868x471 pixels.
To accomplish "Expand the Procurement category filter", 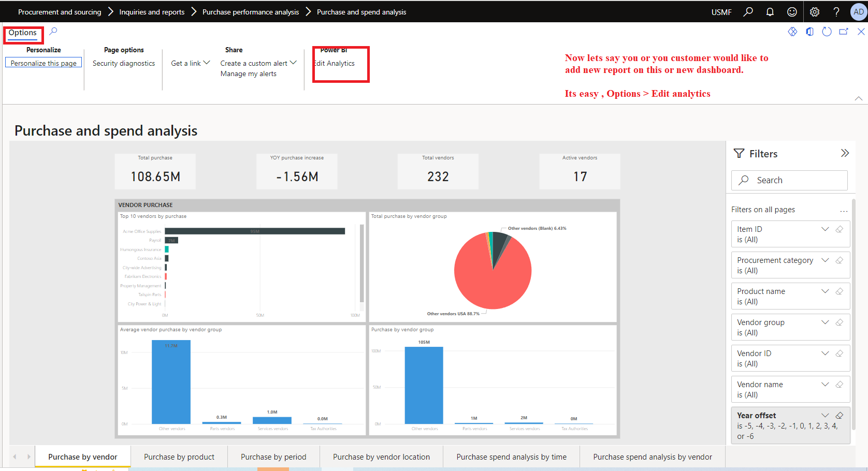I will 825,260.
